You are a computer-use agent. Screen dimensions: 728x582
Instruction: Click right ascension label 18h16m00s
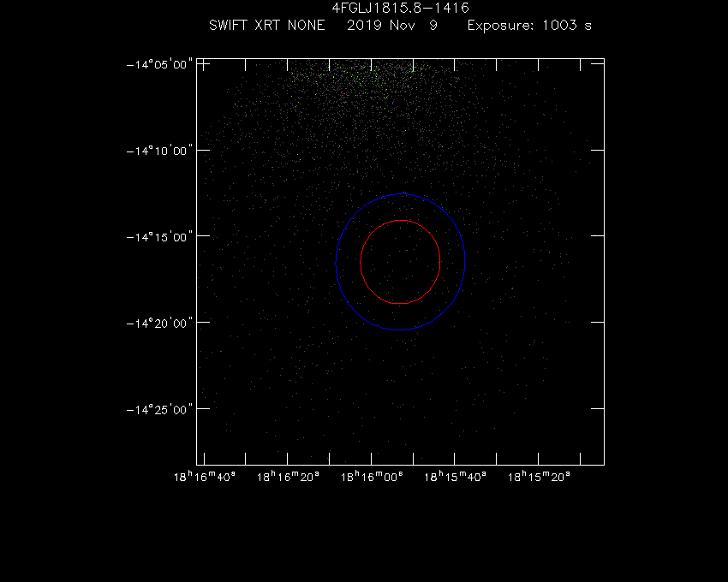[372, 476]
